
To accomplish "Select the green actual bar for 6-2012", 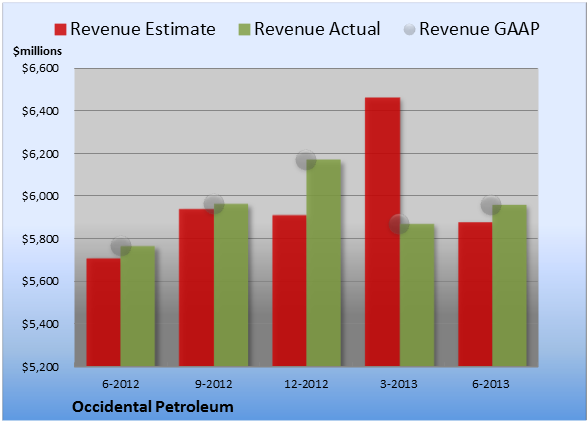I will pos(138,306).
